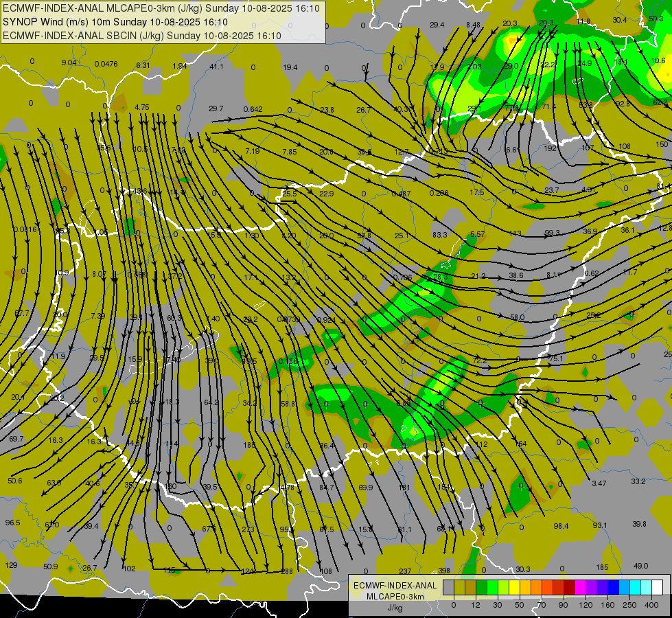This screenshot has height=618, width=672.
Task: Click the map value 99.3
Action: coord(552,233)
